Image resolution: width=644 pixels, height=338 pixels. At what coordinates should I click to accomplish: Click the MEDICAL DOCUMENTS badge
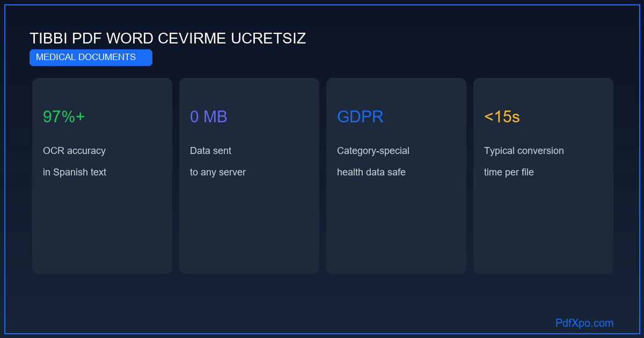point(91,57)
